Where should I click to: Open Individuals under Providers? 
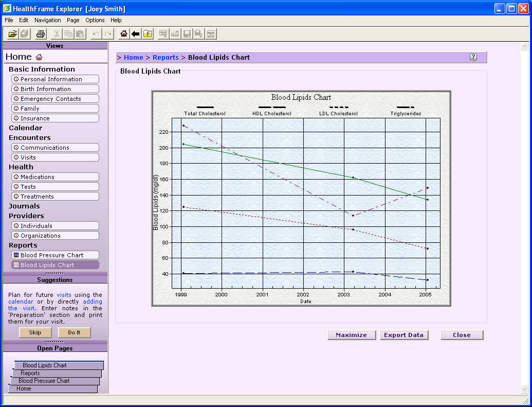[56, 226]
